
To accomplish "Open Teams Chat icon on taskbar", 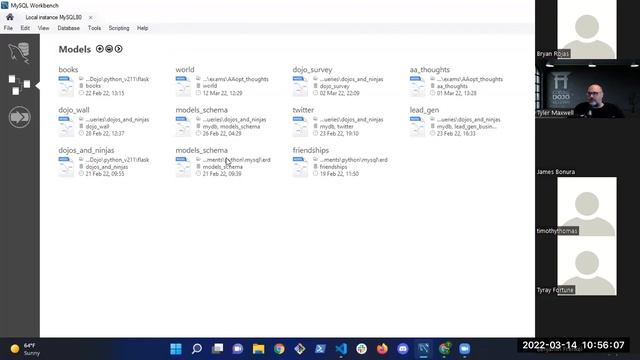I will (x=238, y=349).
